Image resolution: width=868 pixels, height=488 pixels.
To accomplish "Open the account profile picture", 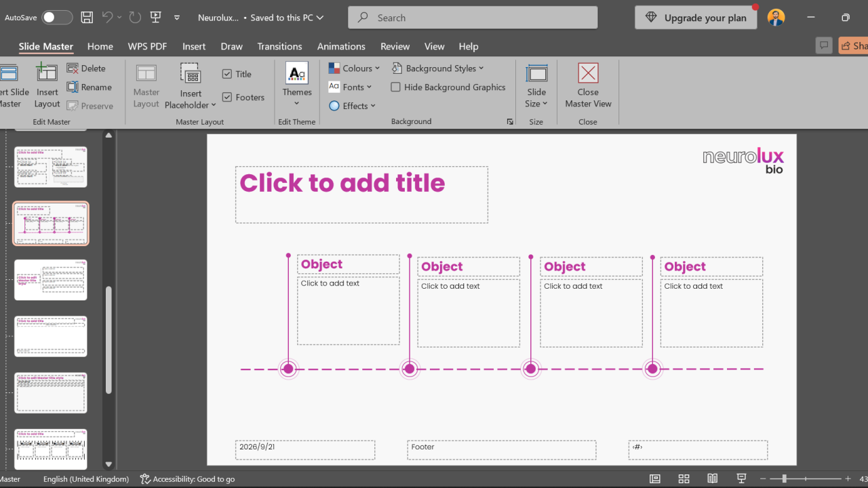I will coord(776,18).
